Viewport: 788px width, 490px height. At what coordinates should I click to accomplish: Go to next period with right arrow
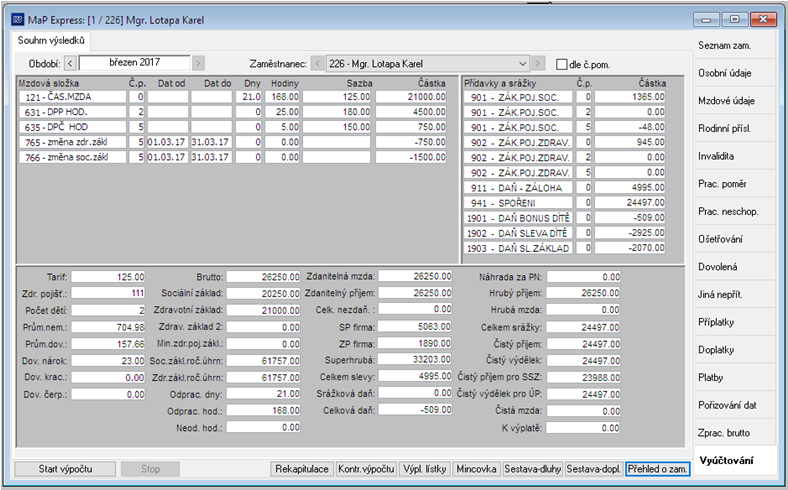pyautogui.click(x=199, y=63)
